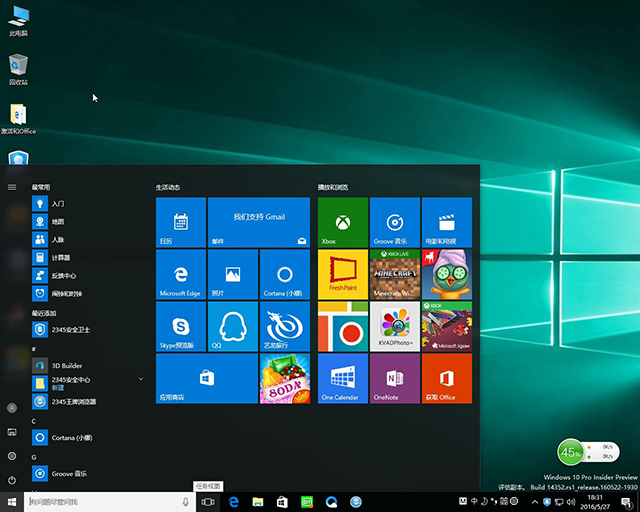640x512 pixels.
Task: Click the Task View taskbar button
Action: point(208,501)
